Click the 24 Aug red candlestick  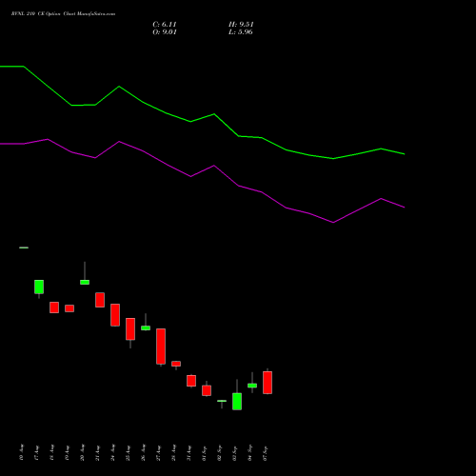(x=115, y=315)
